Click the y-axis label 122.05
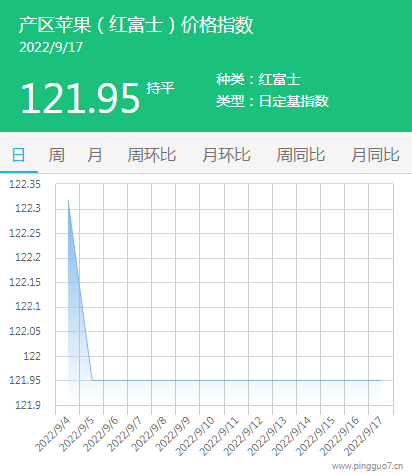 pyautogui.click(x=25, y=331)
